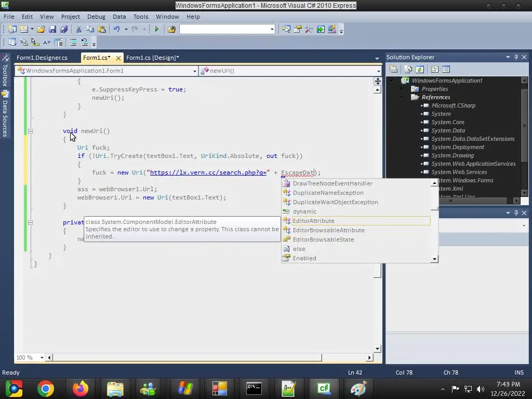Image resolution: width=532 pixels, height=399 pixels.
Task: Open the Tools menu
Action: click(x=141, y=17)
